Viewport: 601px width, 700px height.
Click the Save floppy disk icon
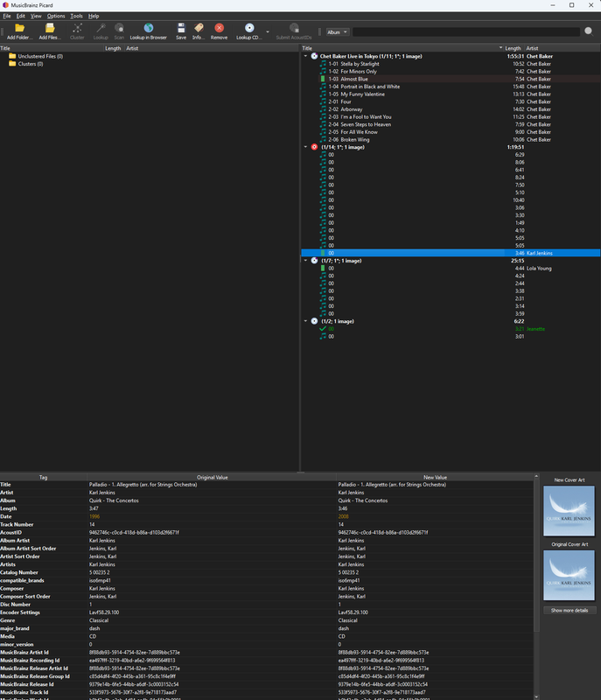(x=181, y=28)
